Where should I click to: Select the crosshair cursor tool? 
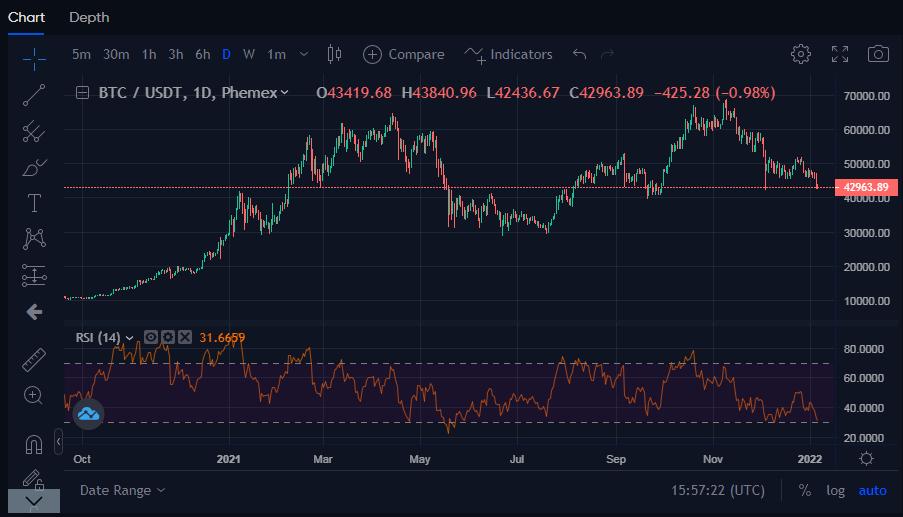click(34, 59)
